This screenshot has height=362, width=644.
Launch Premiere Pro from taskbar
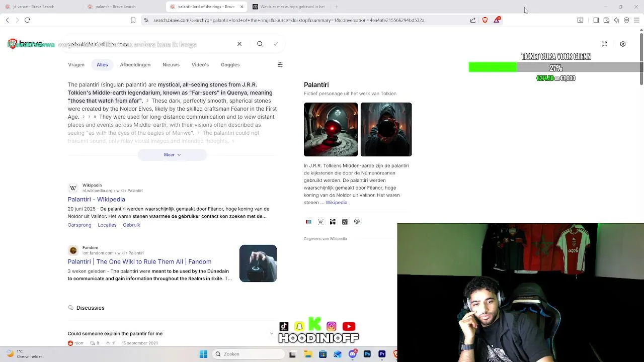pos(382,354)
